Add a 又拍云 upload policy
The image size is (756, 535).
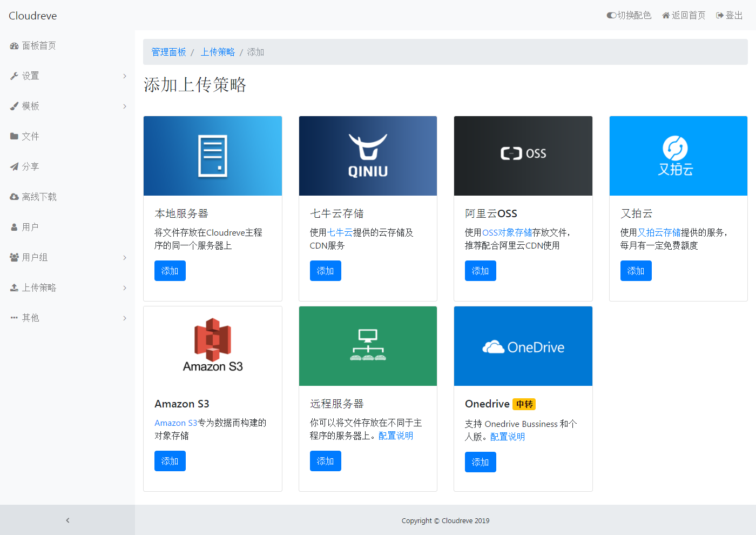tap(636, 271)
